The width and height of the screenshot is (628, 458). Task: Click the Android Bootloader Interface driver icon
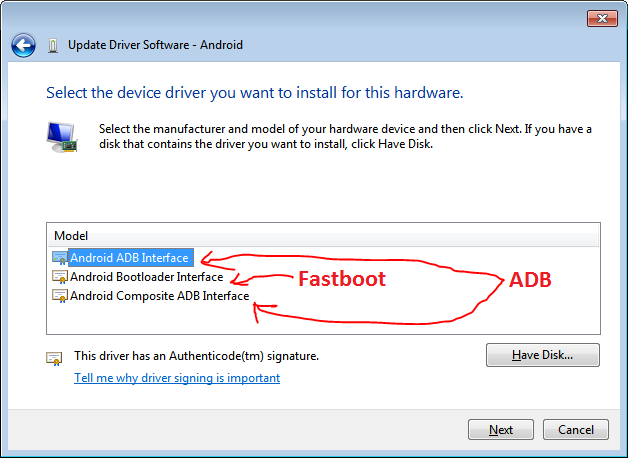coord(60,277)
